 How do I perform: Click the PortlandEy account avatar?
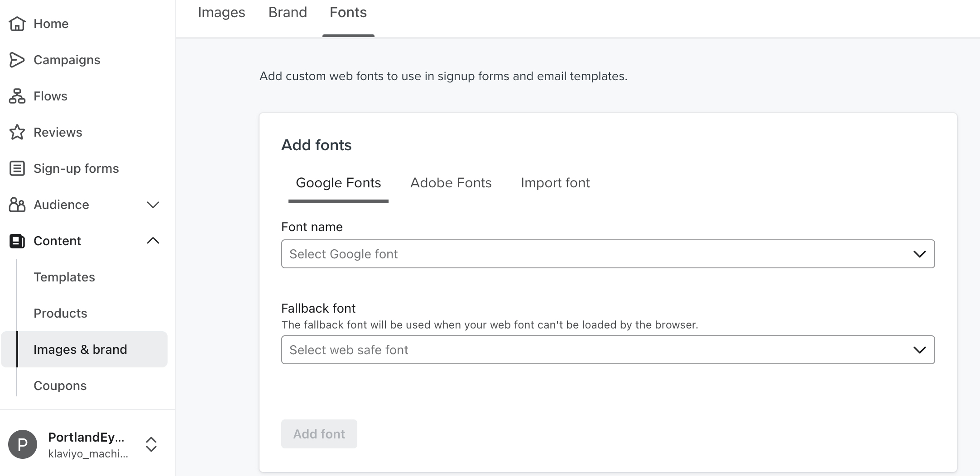click(x=23, y=444)
